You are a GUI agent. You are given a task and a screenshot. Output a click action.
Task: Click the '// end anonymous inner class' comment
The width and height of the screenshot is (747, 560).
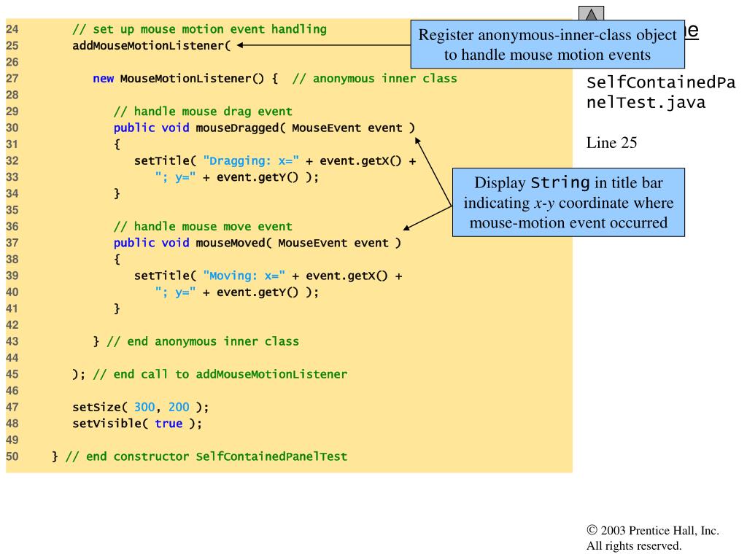pos(202,341)
